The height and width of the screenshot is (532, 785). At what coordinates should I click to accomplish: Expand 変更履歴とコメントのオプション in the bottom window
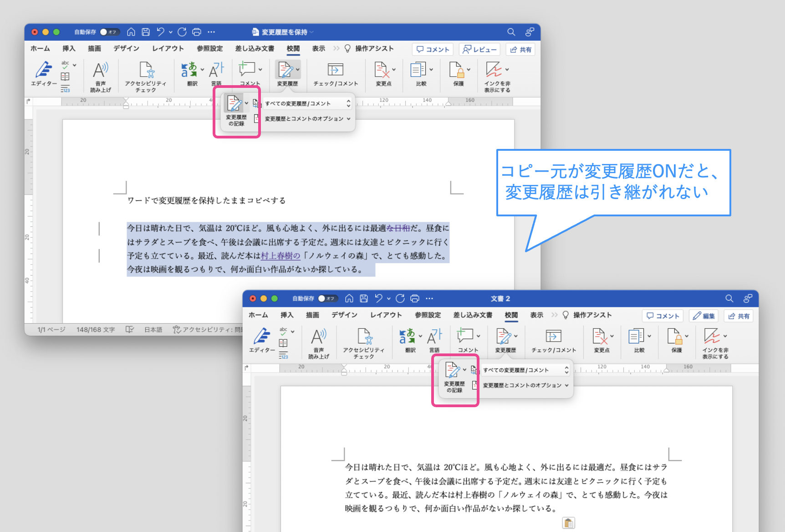click(525, 385)
